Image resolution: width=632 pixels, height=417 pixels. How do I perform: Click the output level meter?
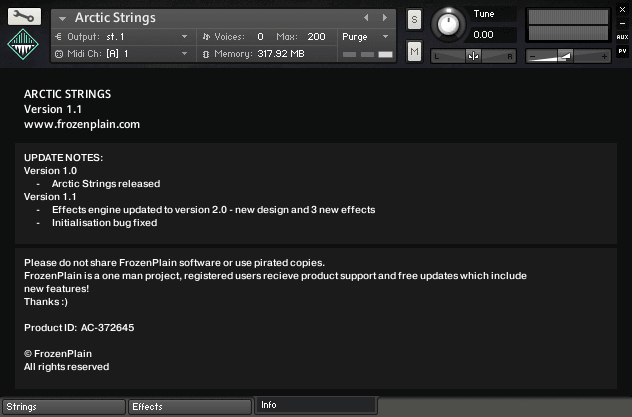click(x=568, y=25)
